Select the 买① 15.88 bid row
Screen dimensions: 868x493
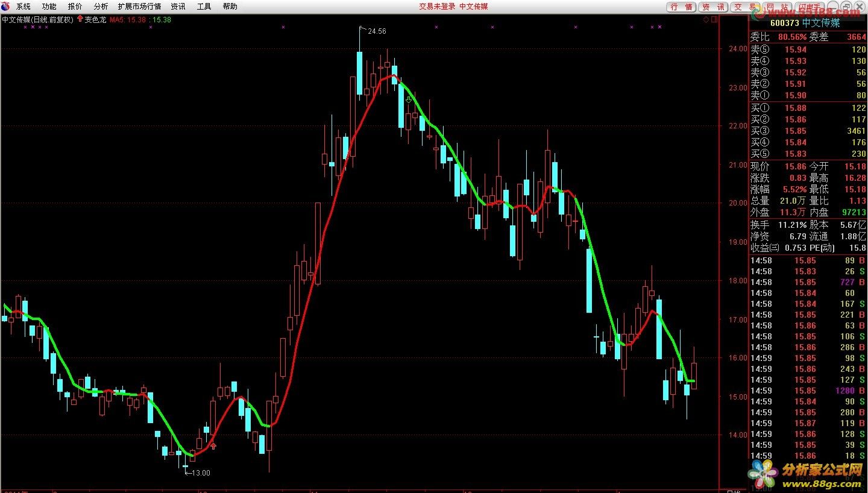[808, 108]
